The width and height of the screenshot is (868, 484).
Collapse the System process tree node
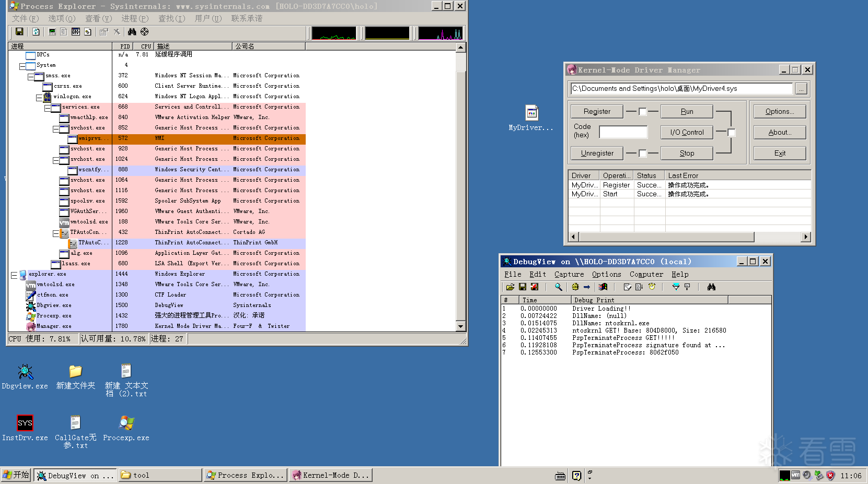pos(22,66)
